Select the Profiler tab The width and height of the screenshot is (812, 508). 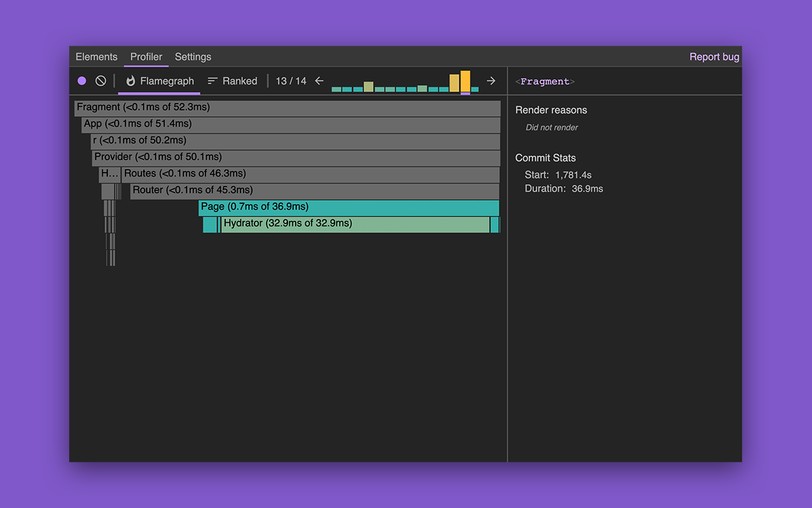pos(146,57)
